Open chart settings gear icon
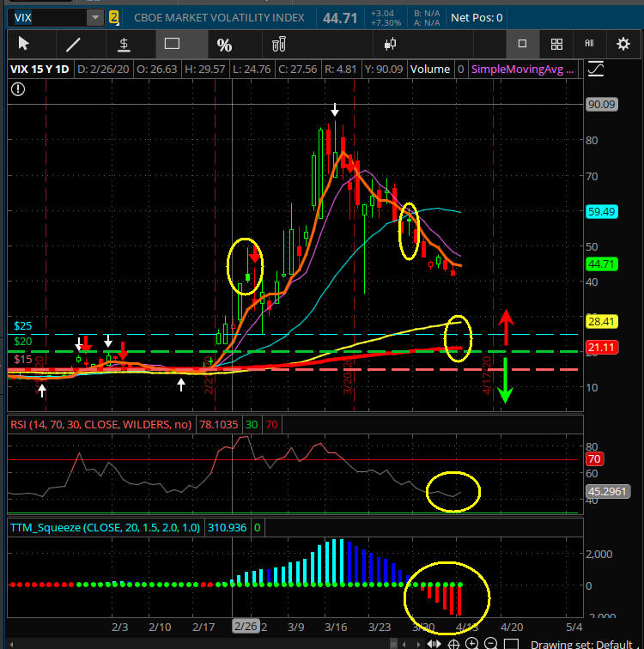The height and width of the screenshot is (649, 644). tap(623, 44)
